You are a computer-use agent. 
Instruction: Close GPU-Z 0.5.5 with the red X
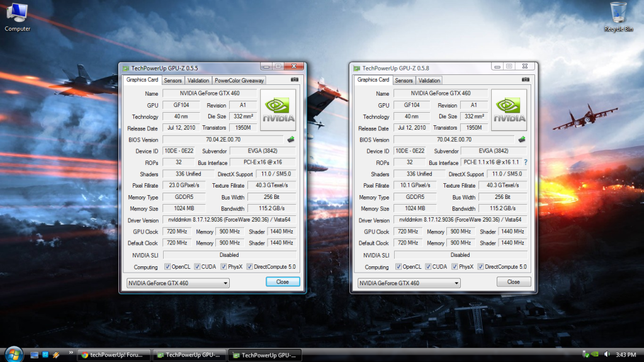[294, 66]
